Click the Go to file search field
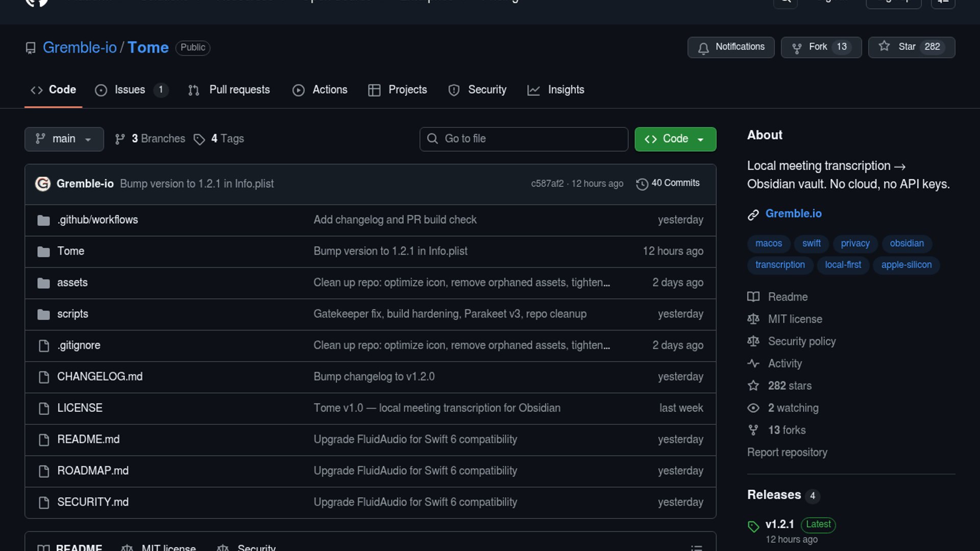Screen dimensions: 980x551 tap(524, 139)
